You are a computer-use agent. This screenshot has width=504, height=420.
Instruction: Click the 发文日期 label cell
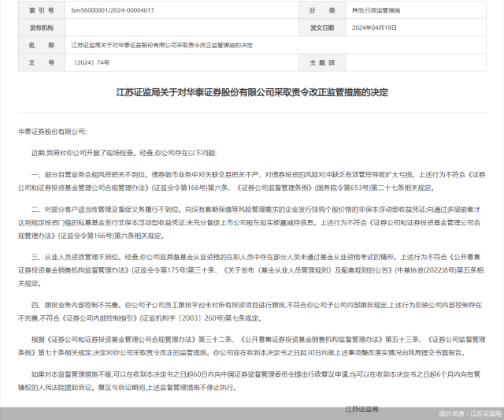(x=322, y=28)
